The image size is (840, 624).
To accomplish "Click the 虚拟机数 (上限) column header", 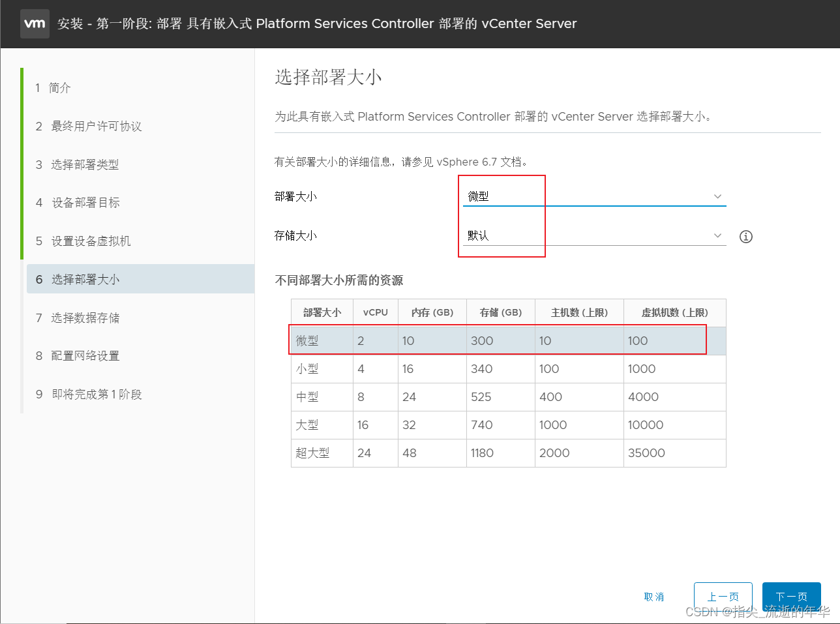I will click(675, 312).
